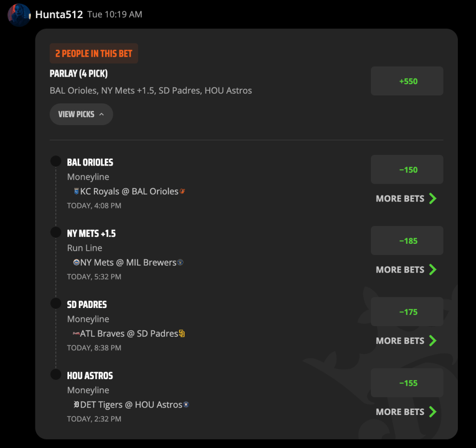Click the NY Mets team logo icon
The width and height of the screenshot is (476, 448).
click(x=77, y=262)
